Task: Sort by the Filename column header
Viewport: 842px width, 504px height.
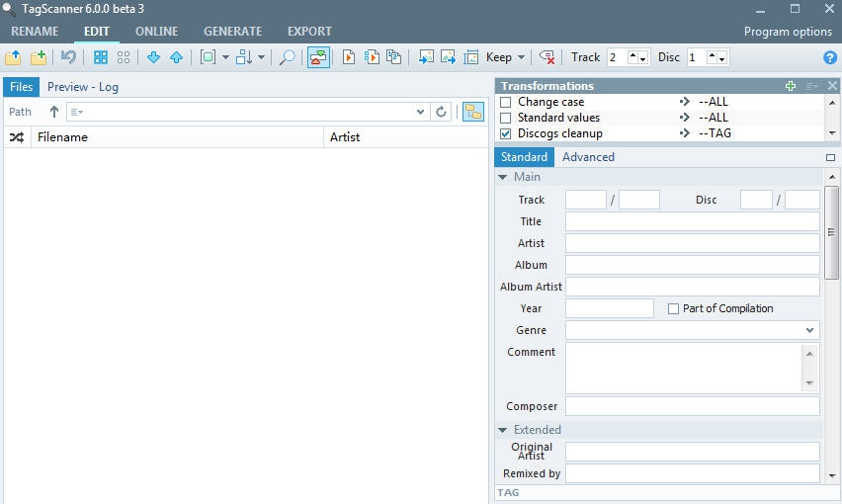Action: point(178,137)
